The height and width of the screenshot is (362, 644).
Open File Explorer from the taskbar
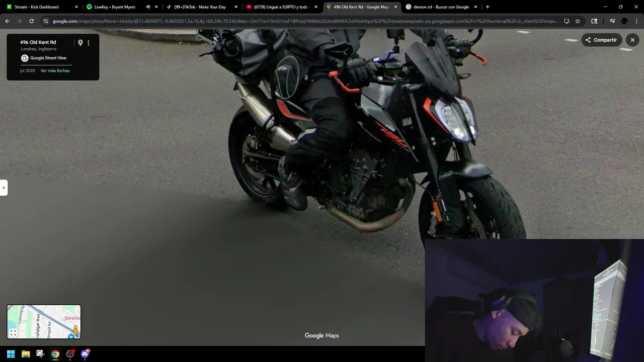pos(26,354)
